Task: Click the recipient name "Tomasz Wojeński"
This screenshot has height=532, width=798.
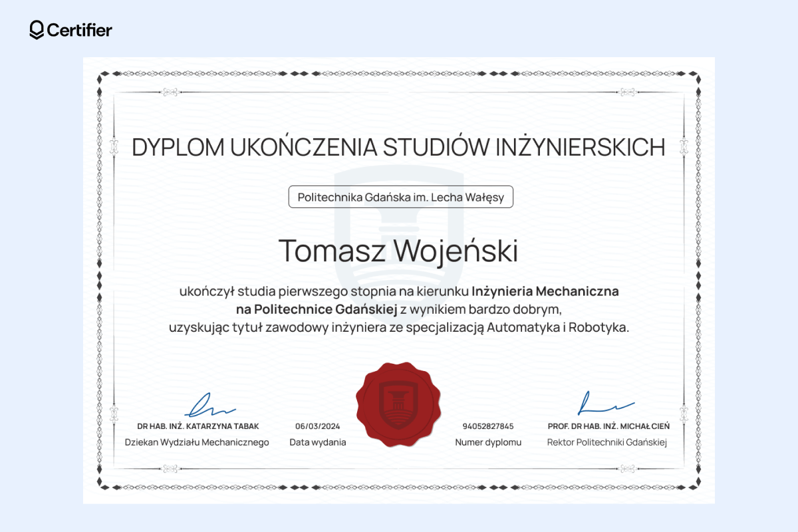Action: pos(398,251)
